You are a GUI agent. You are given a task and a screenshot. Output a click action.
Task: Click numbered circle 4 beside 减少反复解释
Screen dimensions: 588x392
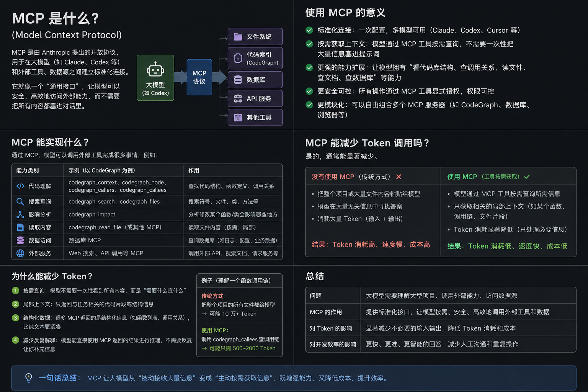click(x=15, y=340)
